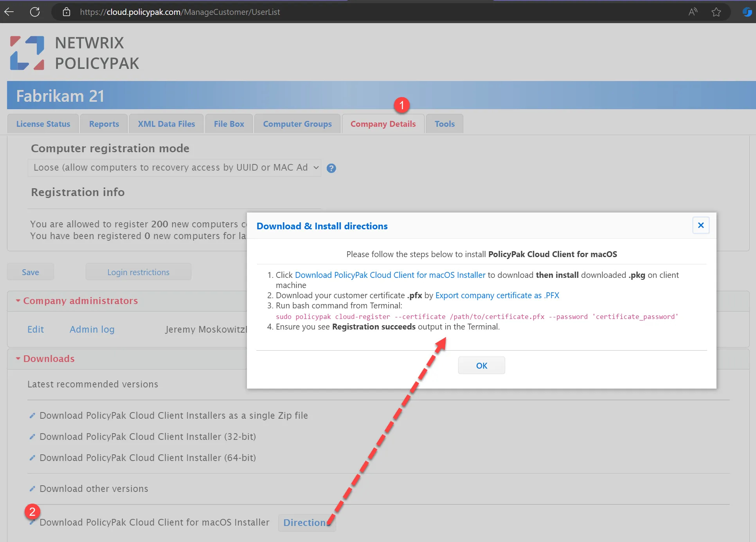
Task: Open Read Aloud in the browser toolbar
Action: (x=693, y=12)
